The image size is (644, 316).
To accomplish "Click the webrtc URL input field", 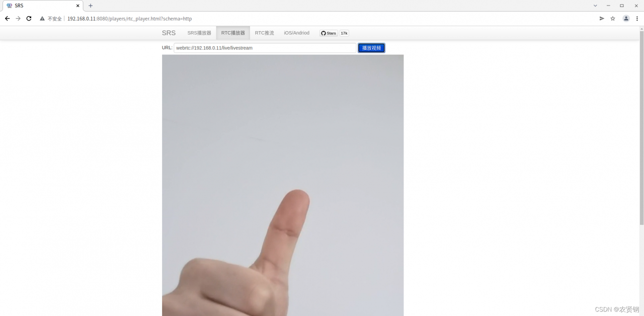I will 265,48.
